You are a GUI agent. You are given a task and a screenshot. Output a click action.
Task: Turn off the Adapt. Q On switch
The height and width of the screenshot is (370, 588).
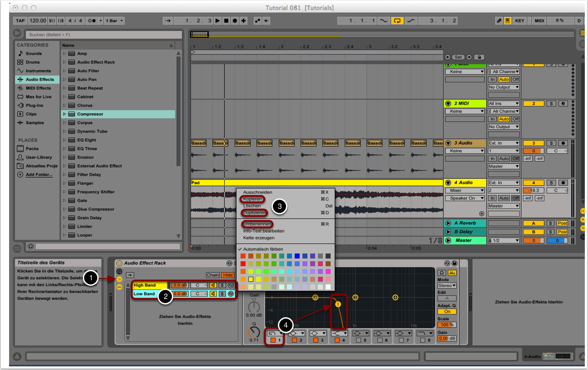coord(447,312)
